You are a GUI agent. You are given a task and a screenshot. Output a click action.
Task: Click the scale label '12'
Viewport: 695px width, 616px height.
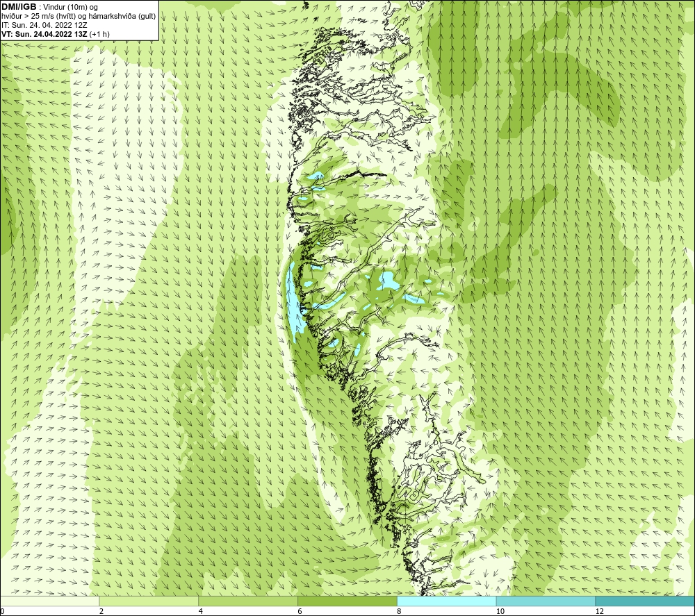pyautogui.click(x=600, y=612)
